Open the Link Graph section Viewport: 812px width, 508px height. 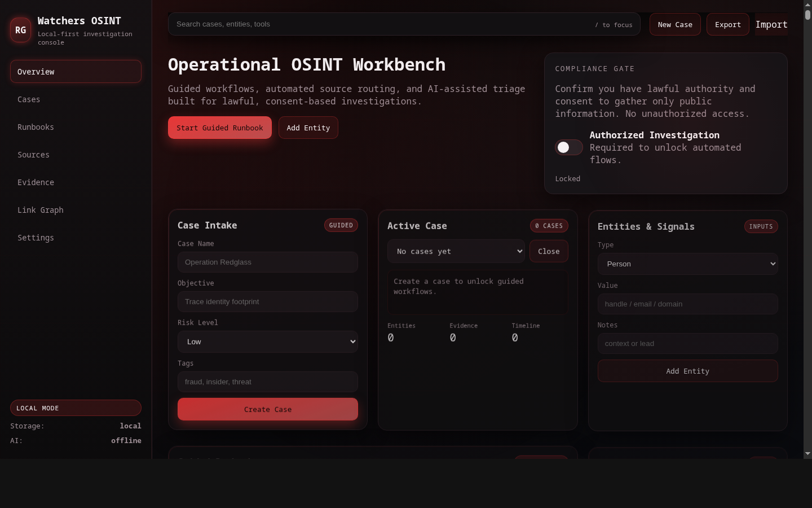pyautogui.click(x=40, y=210)
